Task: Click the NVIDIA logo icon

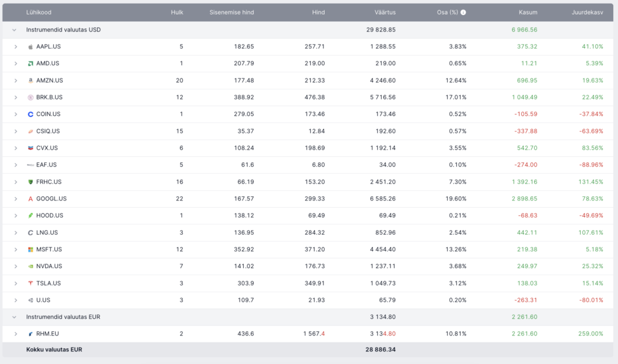Action: tap(30, 266)
